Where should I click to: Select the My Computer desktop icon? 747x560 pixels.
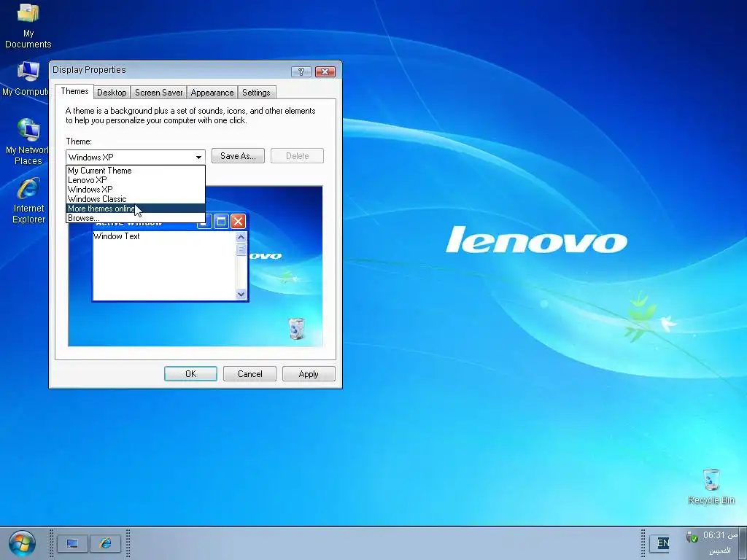[27, 79]
